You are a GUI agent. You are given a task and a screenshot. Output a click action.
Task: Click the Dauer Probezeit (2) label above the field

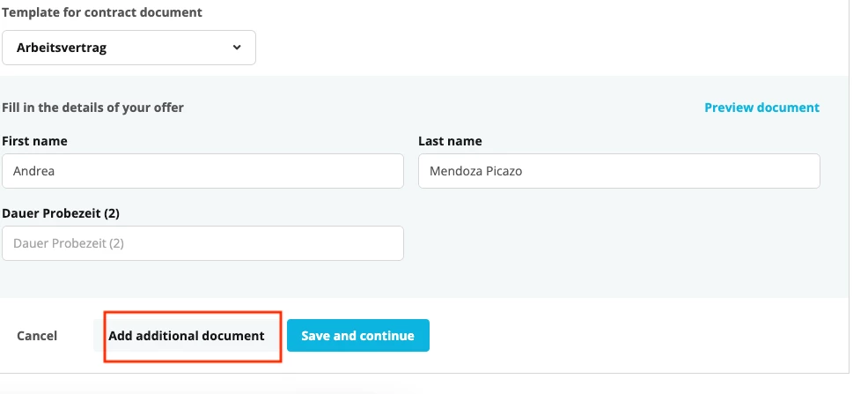61,213
